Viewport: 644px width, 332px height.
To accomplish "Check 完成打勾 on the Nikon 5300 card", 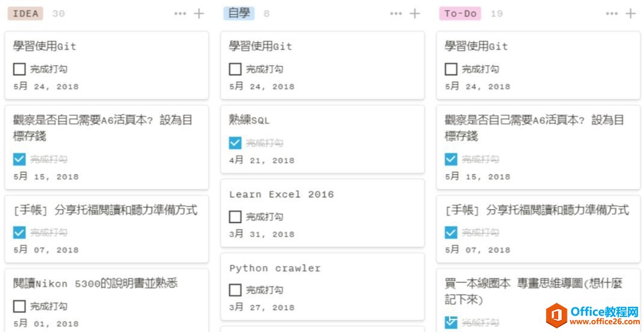I will (x=19, y=306).
